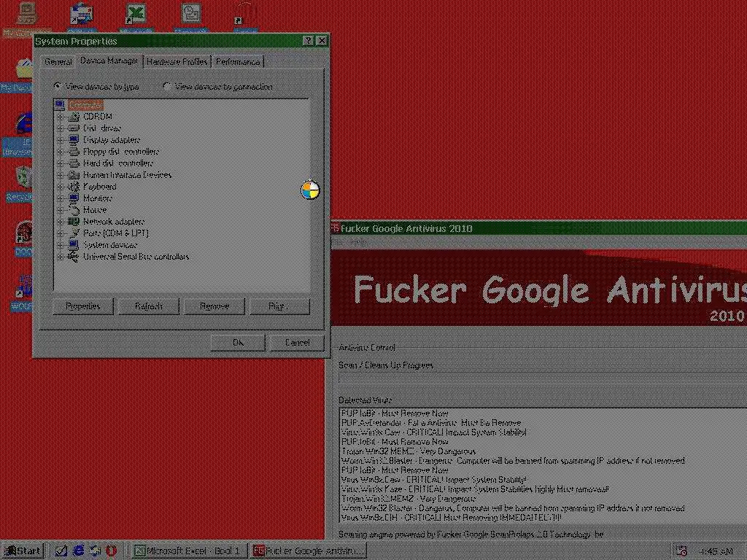Expand Floppy disk controllers node
Image resolution: width=747 pixels, height=560 pixels.
tap(61, 152)
